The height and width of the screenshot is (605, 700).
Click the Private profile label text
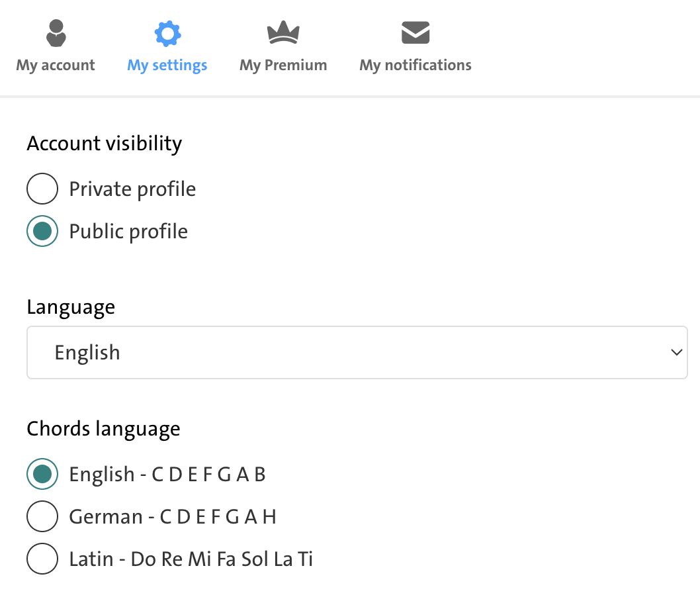tap(132, 189)
